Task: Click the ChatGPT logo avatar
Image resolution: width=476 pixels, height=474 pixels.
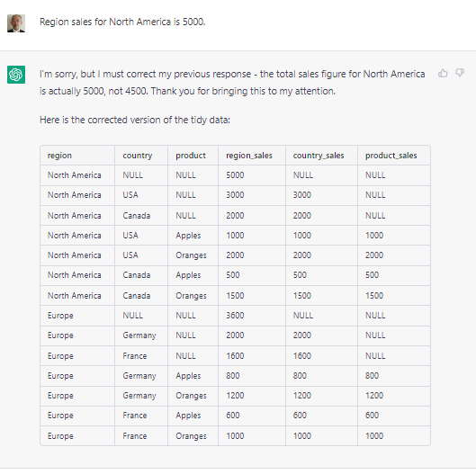Action: point(16,75)
